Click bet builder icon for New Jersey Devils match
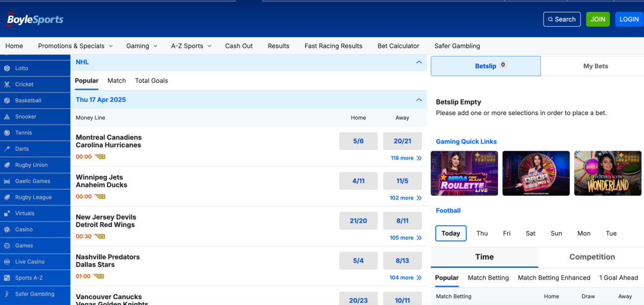This screenshot has width=644, height=305. click(100, 236)
